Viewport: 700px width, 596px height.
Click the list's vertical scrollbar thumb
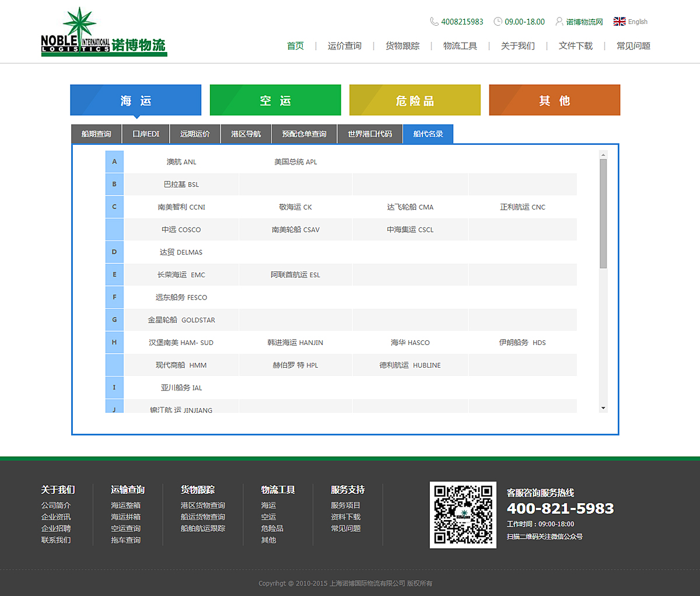tap(603, 214)
